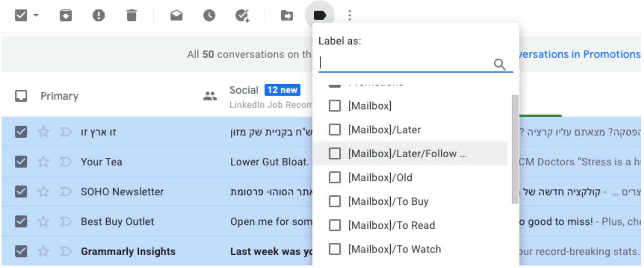The image size is (644, 268).
Task: Click the Snooze clock icon
Action: point(209,16)
